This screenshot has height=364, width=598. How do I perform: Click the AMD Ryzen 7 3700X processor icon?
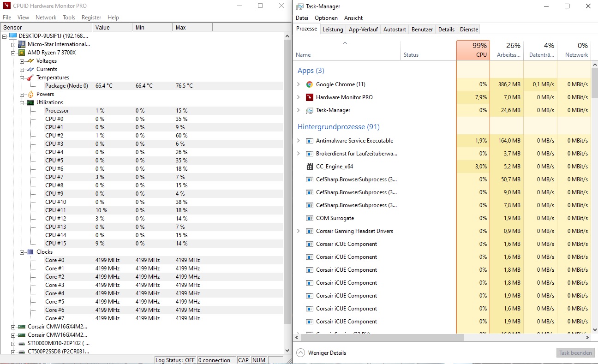[22, 53]
